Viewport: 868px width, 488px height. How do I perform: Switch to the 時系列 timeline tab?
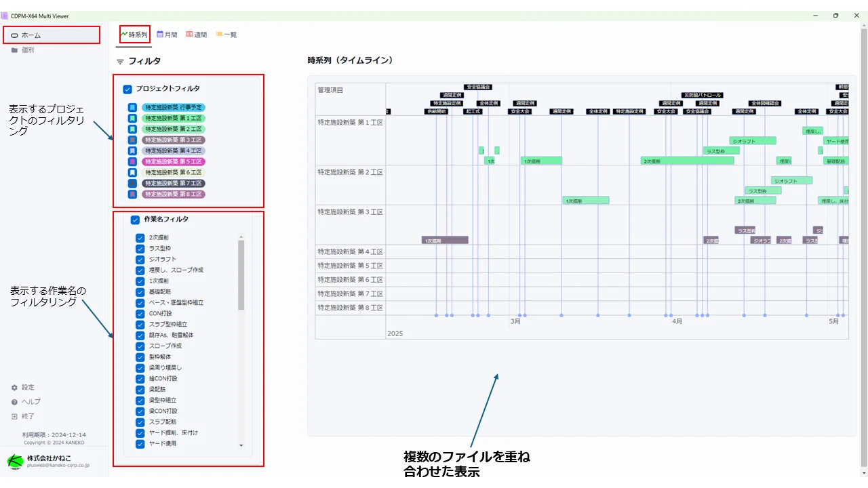pyautogui.click(x=134, y=35)
